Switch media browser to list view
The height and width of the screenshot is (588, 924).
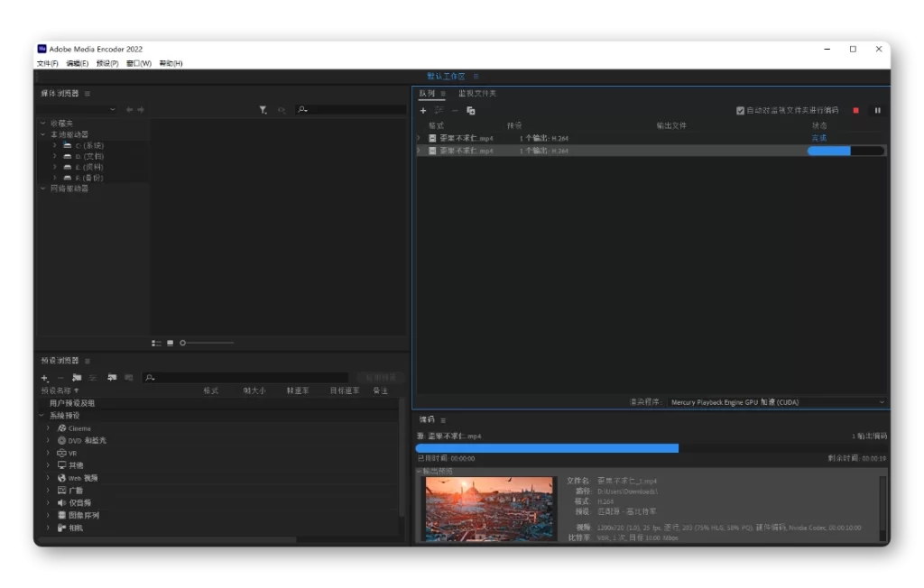click(156, 343)
